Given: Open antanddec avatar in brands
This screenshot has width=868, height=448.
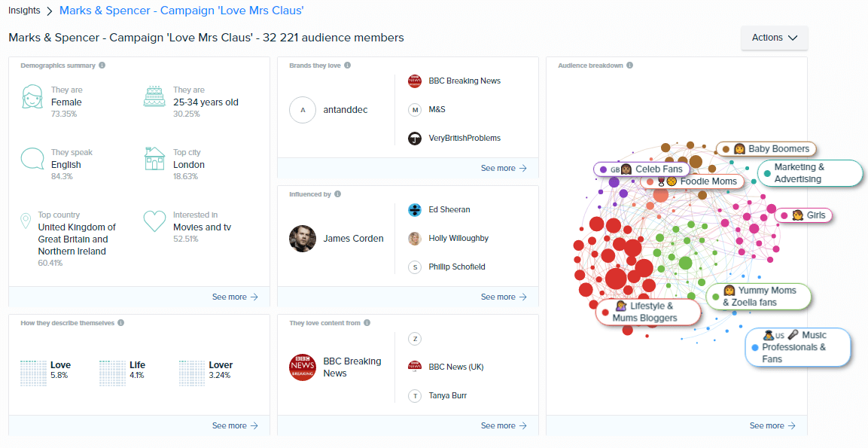Looking at the screenshot, I should [x=303, y=110].
